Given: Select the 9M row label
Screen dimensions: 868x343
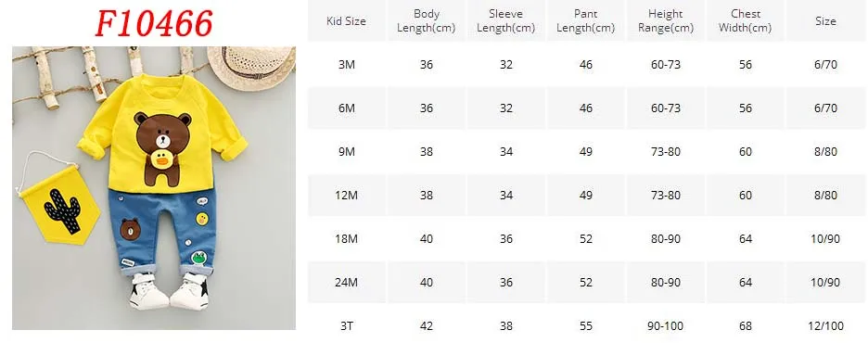Looking at the screenshot, I should pyautogui.click(x=347, y=152).
